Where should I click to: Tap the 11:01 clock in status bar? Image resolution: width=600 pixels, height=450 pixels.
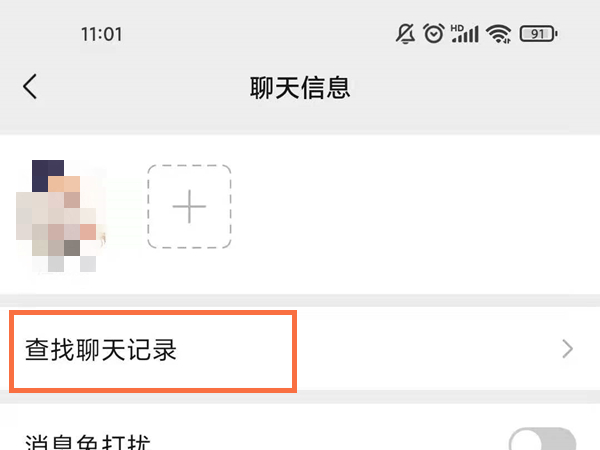[101, 34]
